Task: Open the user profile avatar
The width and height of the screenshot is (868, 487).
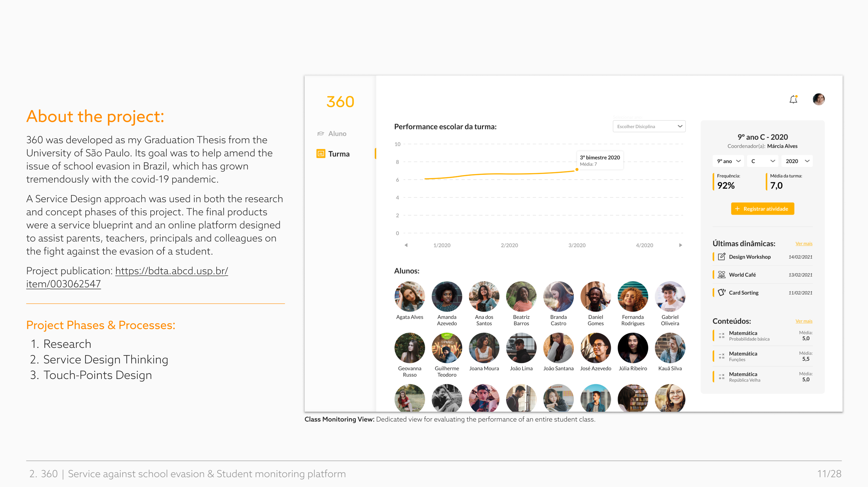Action: (x=818, y=99)
